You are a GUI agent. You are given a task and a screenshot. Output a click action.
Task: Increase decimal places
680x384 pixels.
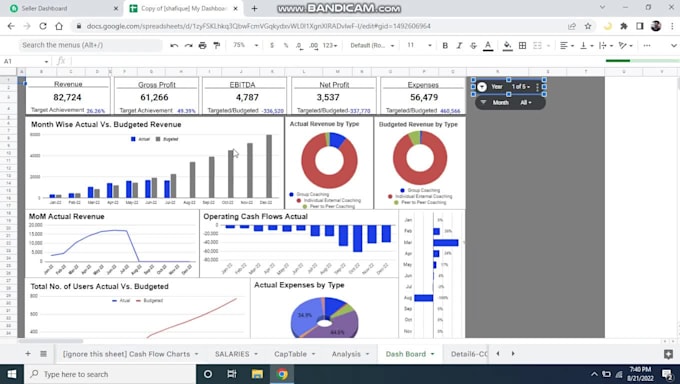[x=314, y=46]
